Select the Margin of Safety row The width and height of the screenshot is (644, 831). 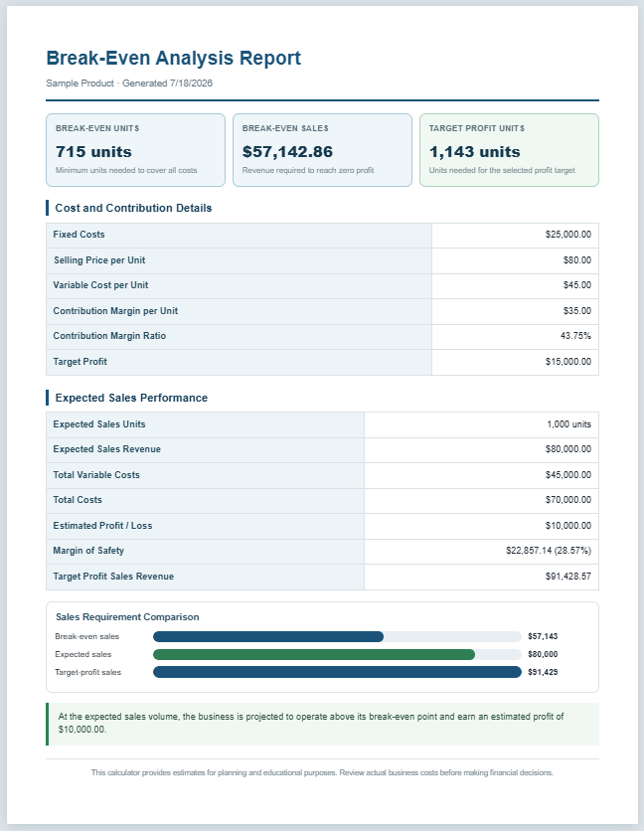322,551
